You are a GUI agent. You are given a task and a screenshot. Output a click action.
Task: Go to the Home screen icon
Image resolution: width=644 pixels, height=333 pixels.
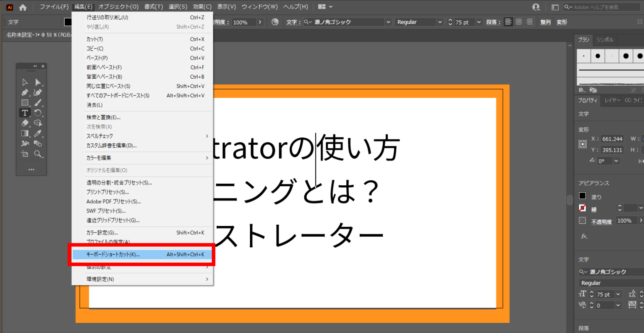[23, 7]
